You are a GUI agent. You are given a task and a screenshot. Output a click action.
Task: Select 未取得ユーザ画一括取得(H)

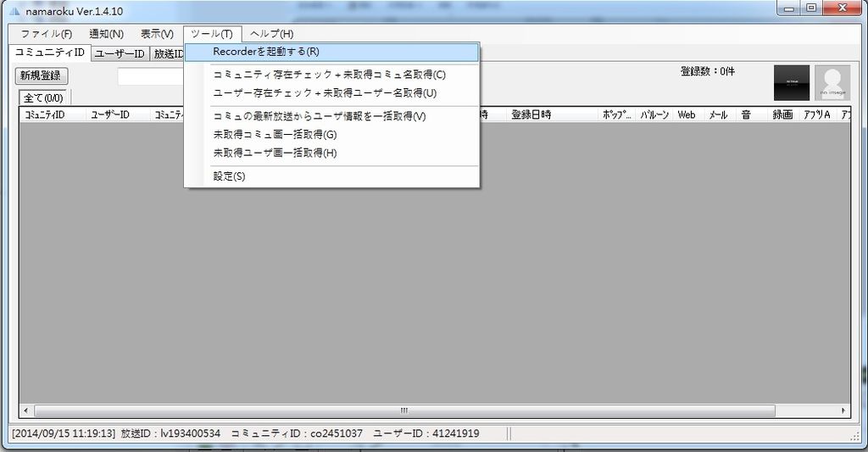click(x=331, y=153)
